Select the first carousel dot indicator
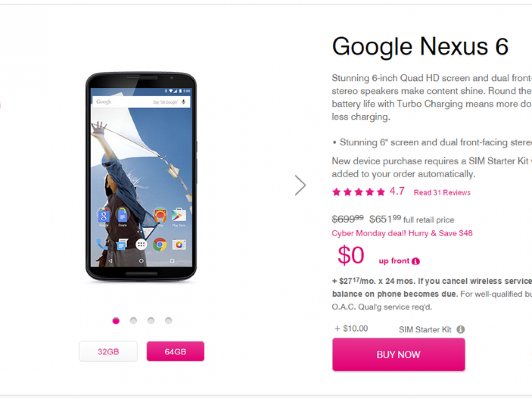The width and height of the screenshot is (532, 399). point(116,321)
